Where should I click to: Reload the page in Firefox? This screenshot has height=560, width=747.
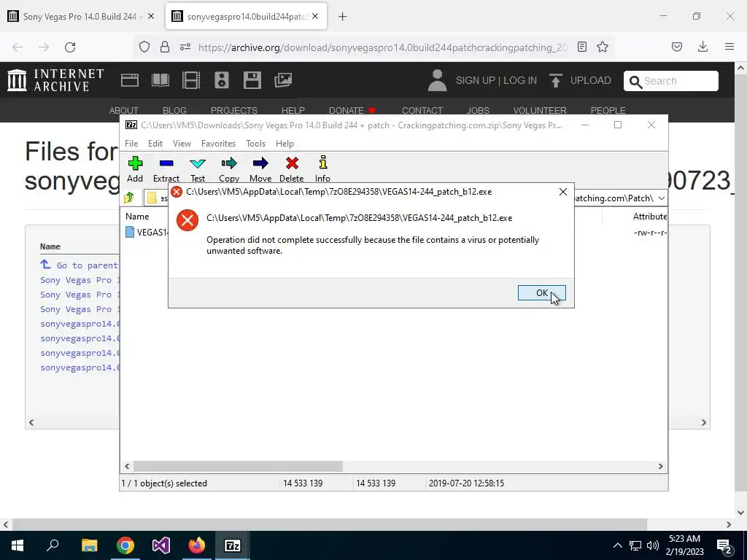click(x=70, y=47)
